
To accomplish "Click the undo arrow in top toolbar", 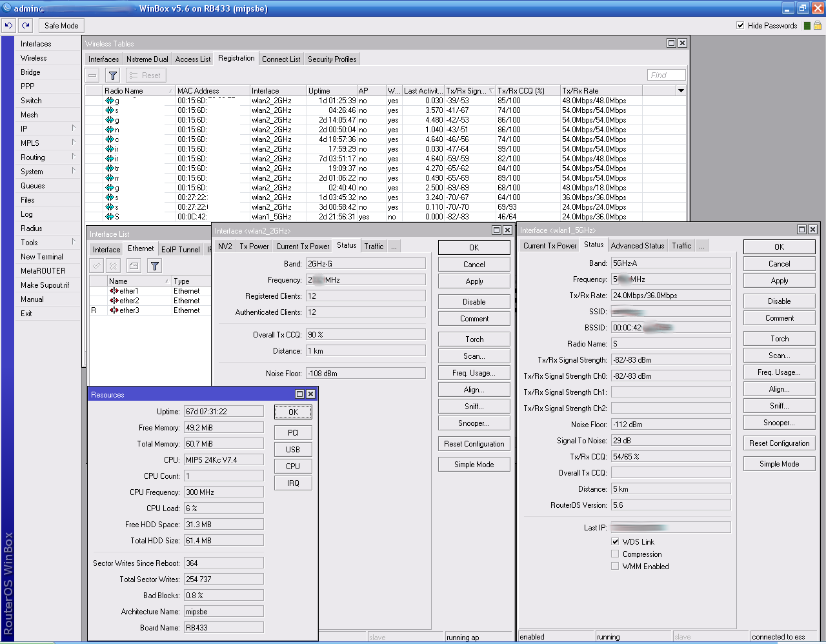I will click(x=8, y=26).
